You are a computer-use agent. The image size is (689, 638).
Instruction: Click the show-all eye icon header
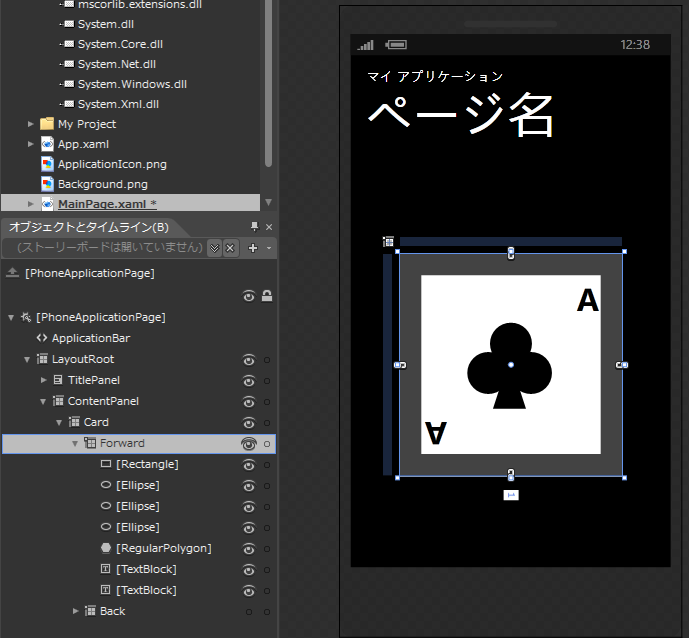[249, 297]
